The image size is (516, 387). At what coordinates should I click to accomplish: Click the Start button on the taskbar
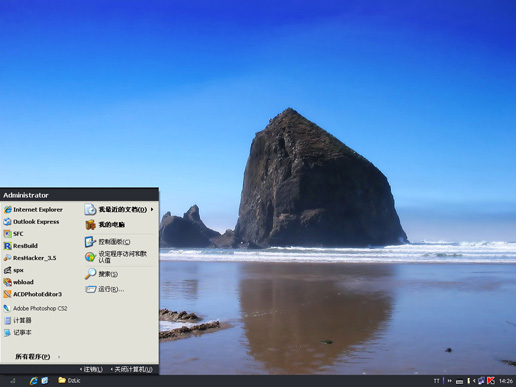coord(13,381)
